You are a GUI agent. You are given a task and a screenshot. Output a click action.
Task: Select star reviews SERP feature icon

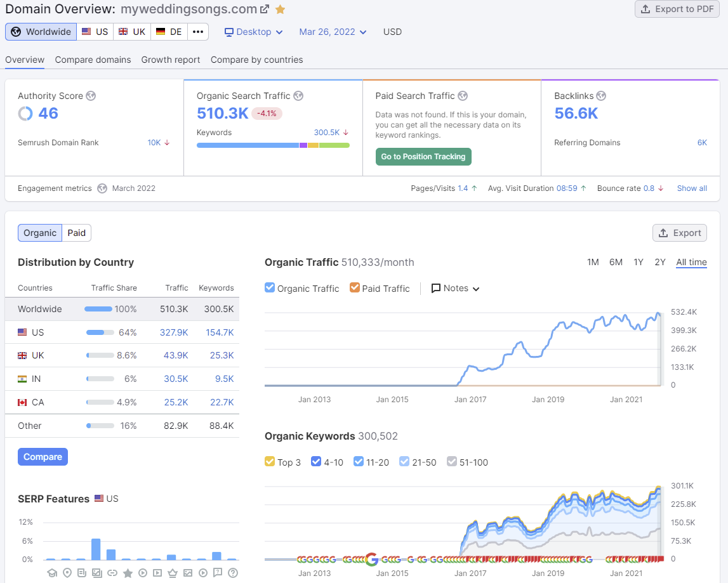click(128, 573)
